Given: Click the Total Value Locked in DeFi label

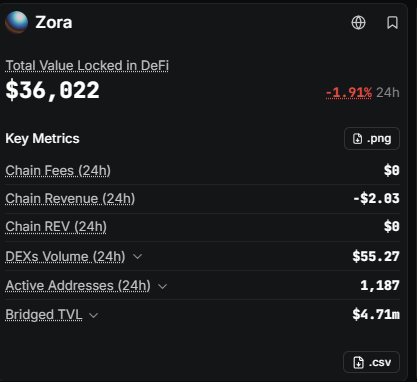Looking at the screenshot, I should coord(87,66).
